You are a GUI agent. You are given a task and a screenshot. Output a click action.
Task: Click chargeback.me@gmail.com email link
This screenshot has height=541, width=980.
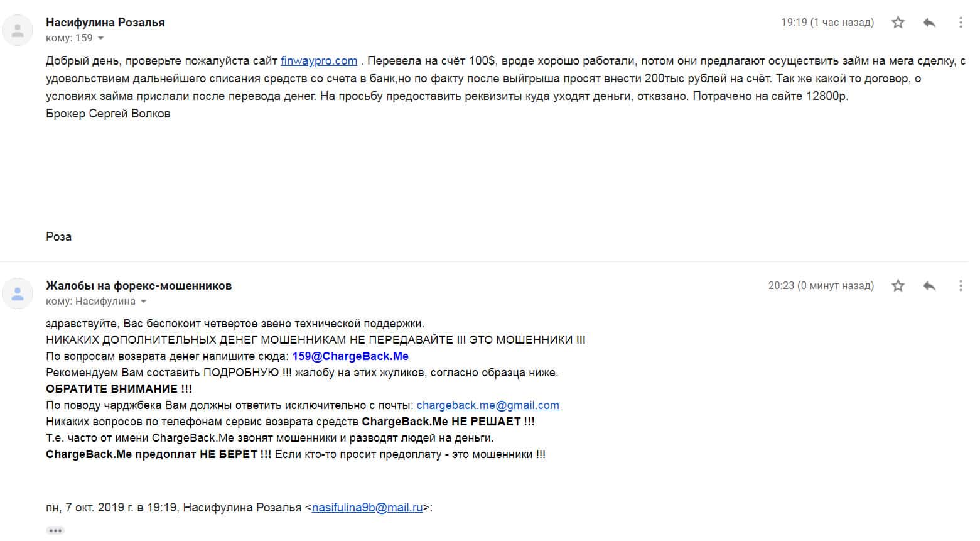[x=488, y=405]
